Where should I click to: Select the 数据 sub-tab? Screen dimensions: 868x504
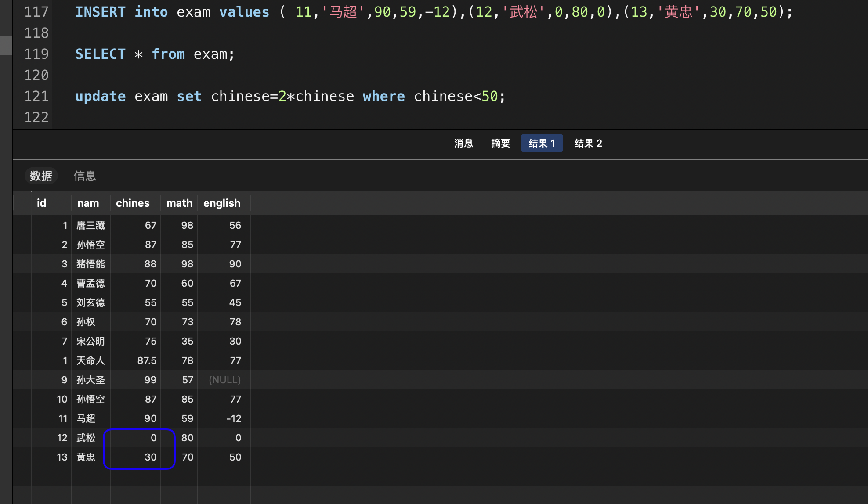click(x=41, y=176)
